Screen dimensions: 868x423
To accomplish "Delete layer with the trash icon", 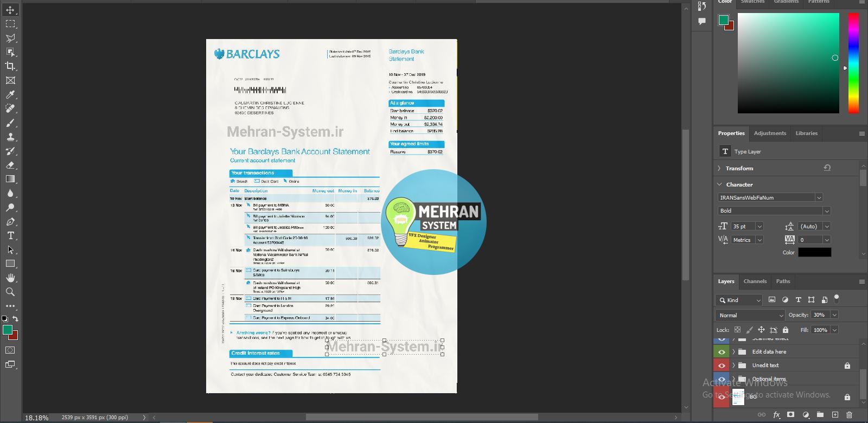I will tap(850, 415).
